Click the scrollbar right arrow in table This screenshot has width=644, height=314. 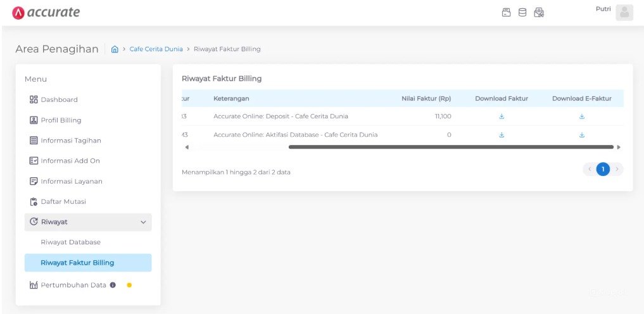pos(619,147)
